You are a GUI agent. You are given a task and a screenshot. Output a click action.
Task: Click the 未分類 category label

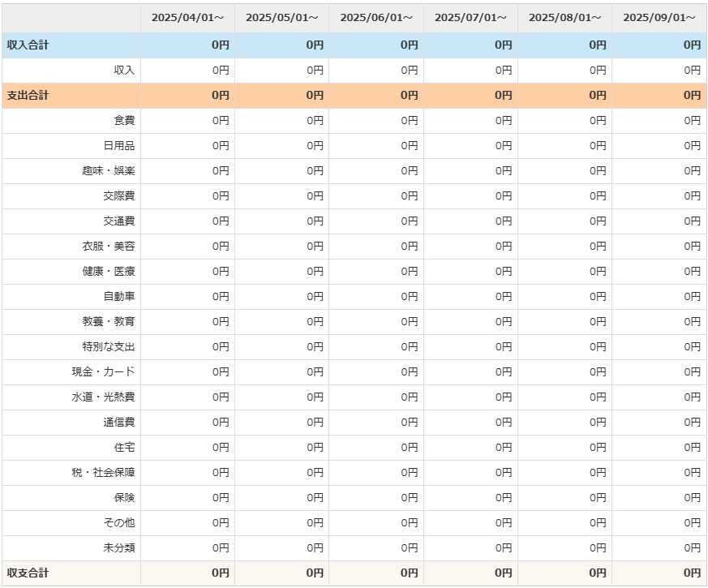tap(119, 548)
